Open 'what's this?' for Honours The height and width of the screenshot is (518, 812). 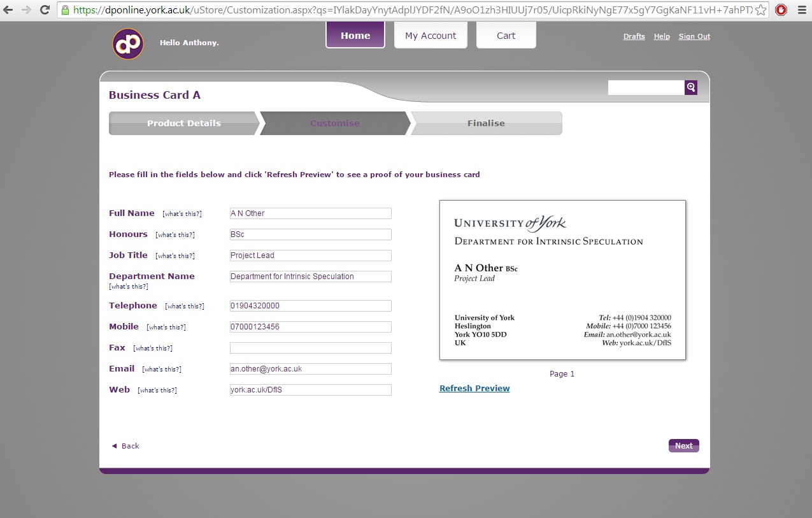click(x=175, y=235)
